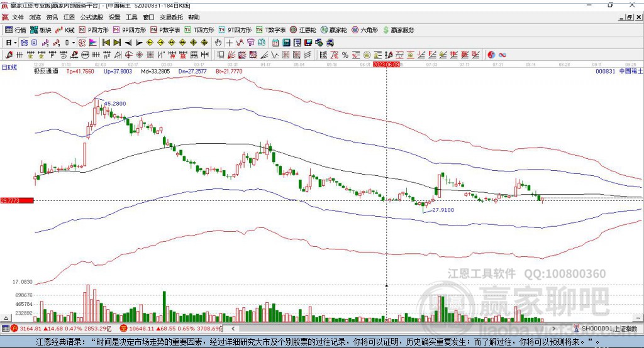
Task: Select the Gann fan lines tool
Action: click(231, 55)
